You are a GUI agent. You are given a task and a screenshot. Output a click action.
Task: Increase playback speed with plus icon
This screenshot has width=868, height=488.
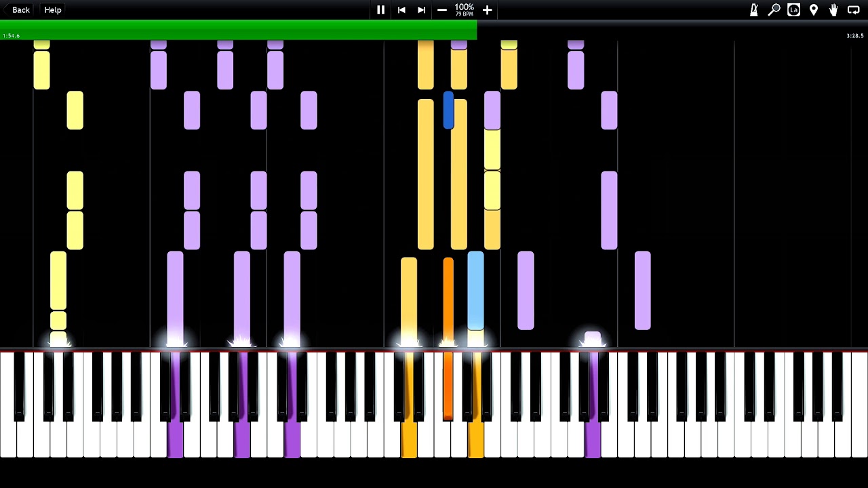coord(487,9)
